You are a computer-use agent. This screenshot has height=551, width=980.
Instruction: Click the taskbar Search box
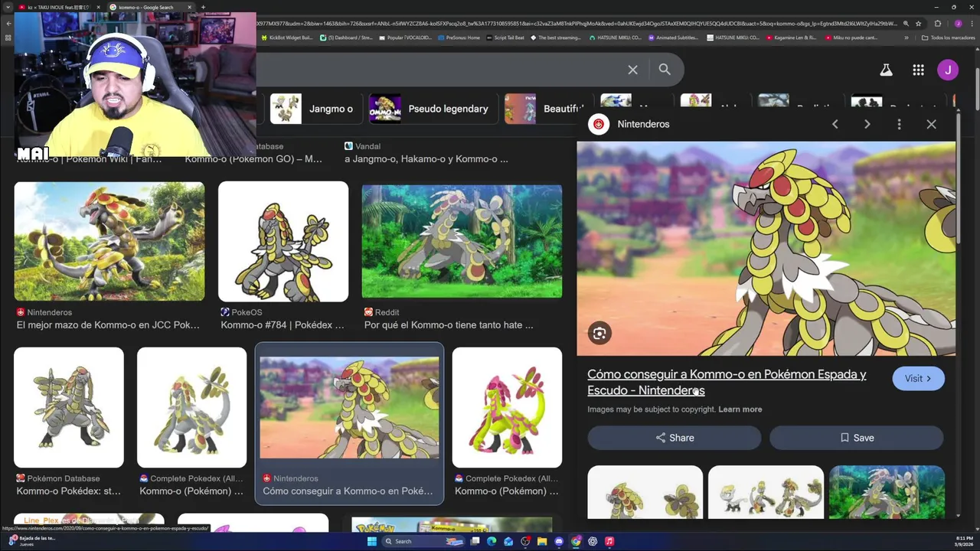pos(423,541)
